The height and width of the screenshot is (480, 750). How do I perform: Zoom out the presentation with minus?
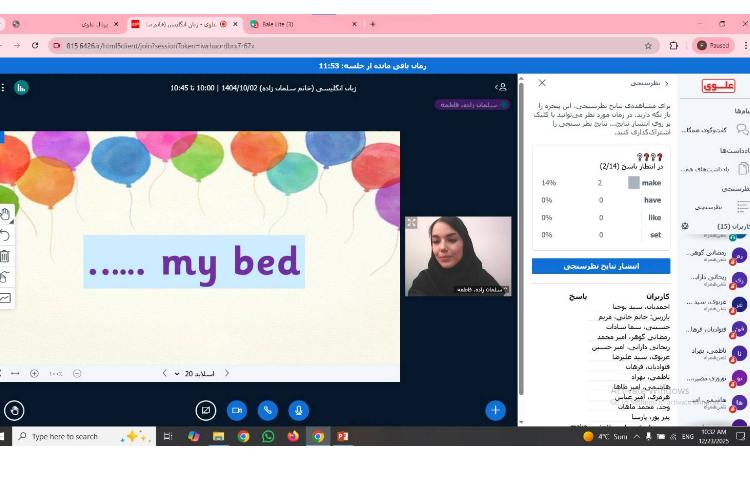77,373
